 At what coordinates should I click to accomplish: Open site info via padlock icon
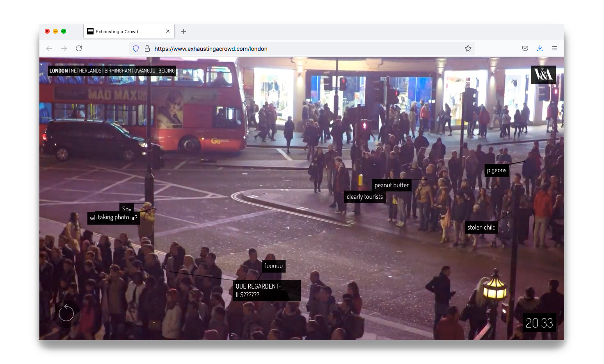pos(147,48)
